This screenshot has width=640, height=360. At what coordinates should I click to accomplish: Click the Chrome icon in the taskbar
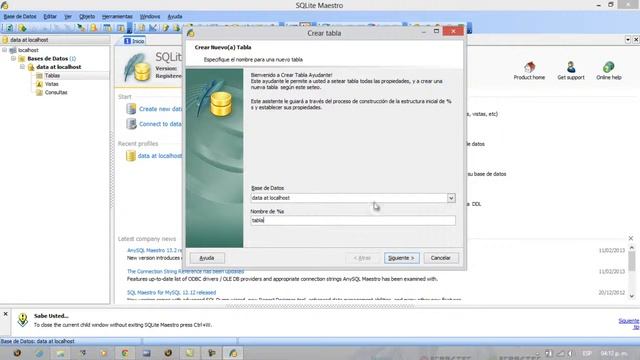click(125, 353)
